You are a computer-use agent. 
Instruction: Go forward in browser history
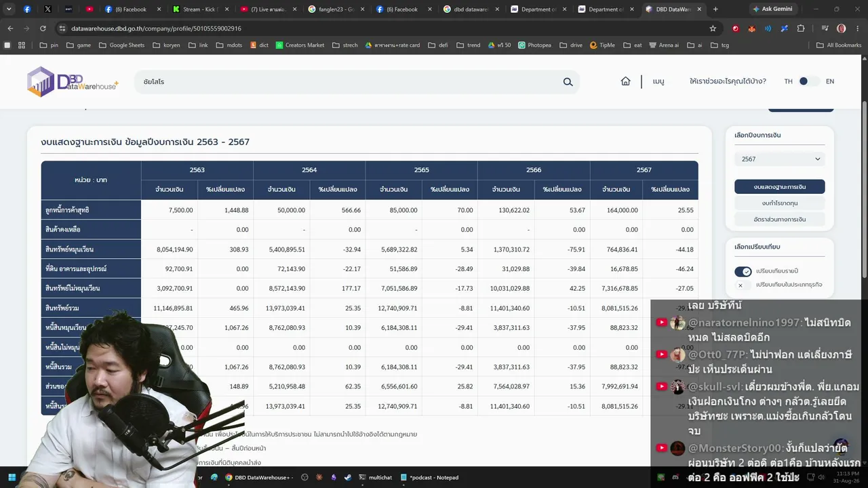pos(26,28)
